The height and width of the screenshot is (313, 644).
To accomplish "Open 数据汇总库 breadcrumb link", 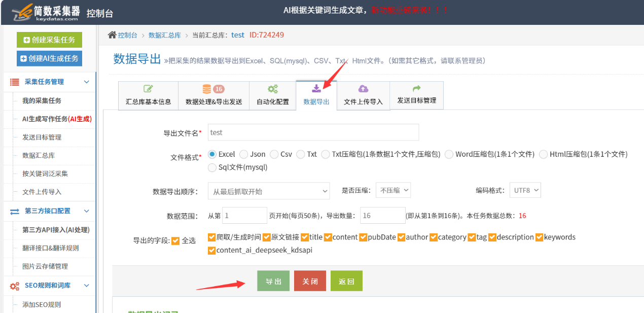I will (165, 35).
